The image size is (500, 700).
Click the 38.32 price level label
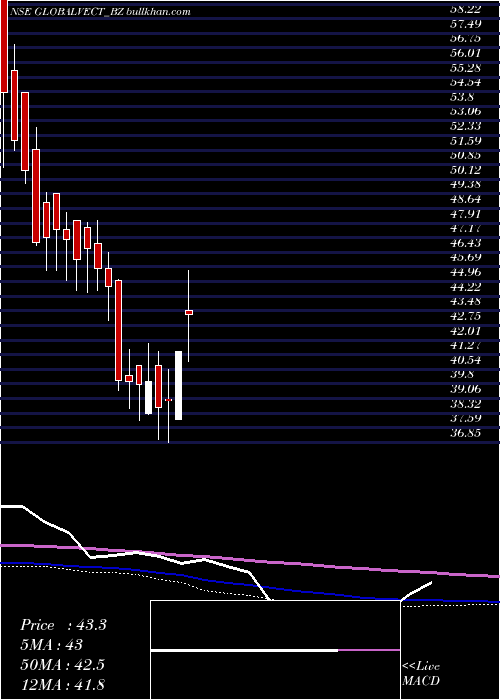point(466,404)
